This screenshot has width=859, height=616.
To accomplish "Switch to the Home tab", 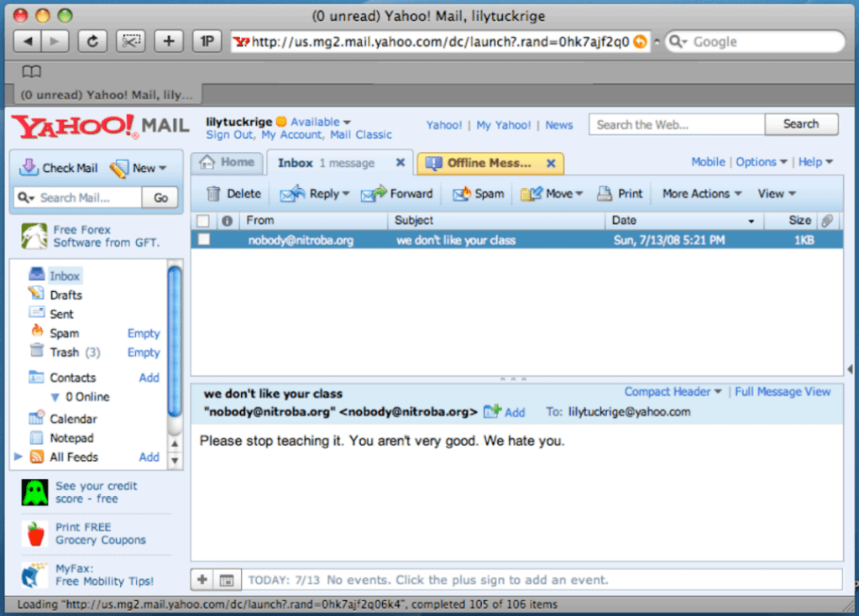I will pos(228,163).
